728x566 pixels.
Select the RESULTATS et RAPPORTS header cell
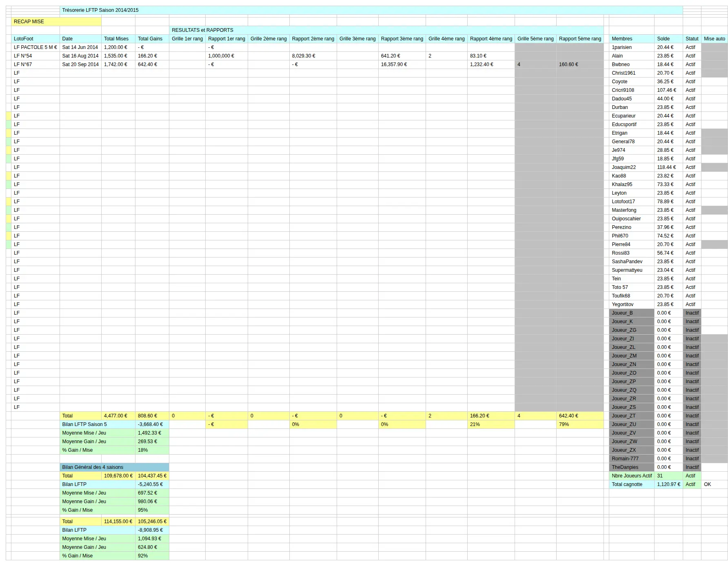(386, 30)
